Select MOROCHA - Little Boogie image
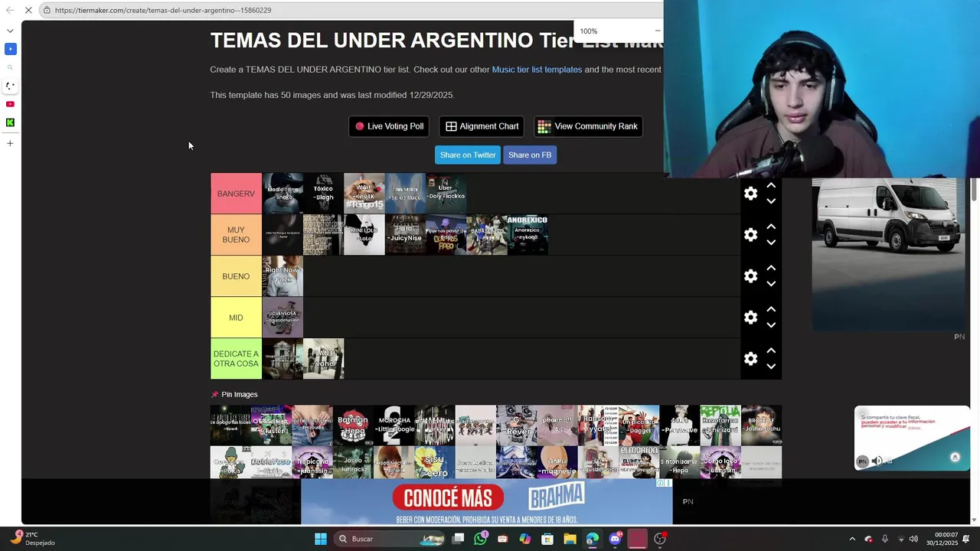The image size is (980, 551). click(394, 425)
